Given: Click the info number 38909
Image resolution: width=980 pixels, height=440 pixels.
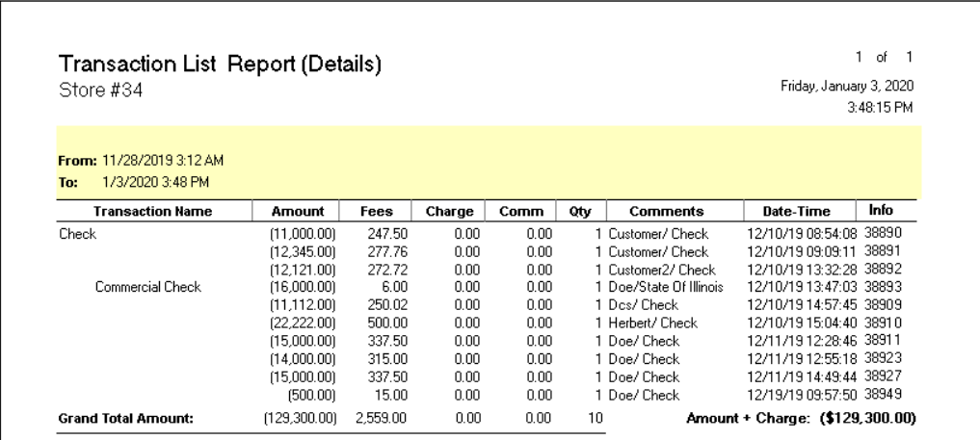Looking at the screenshot, I should 883,304.
